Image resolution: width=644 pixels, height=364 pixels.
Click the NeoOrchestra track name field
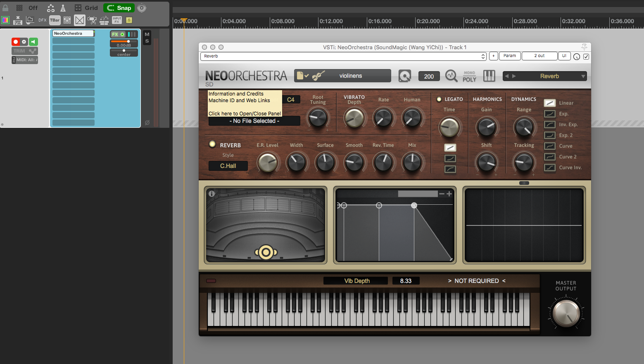pyautogui.click(x=73, y=34)
